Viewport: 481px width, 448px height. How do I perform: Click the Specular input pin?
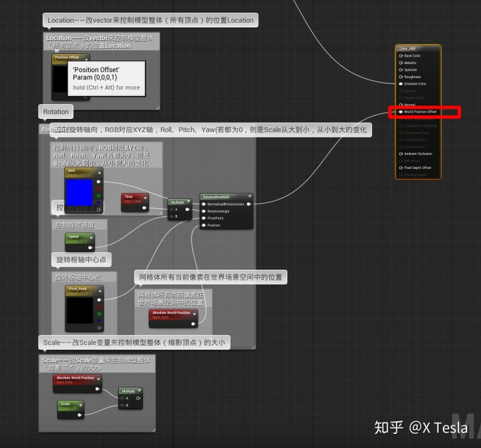pyautogui.click(x=401, y=70)
